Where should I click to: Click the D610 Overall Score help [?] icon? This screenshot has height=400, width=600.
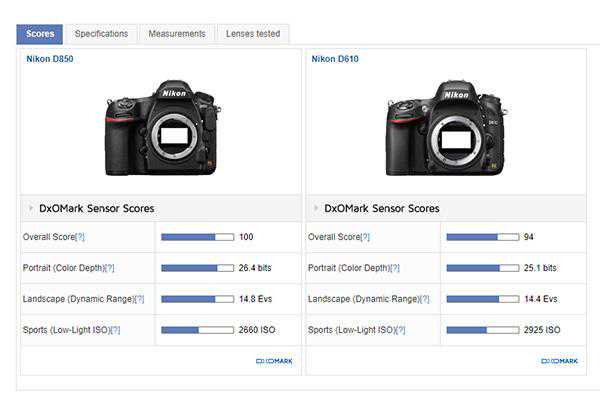(x=365, y=237)
